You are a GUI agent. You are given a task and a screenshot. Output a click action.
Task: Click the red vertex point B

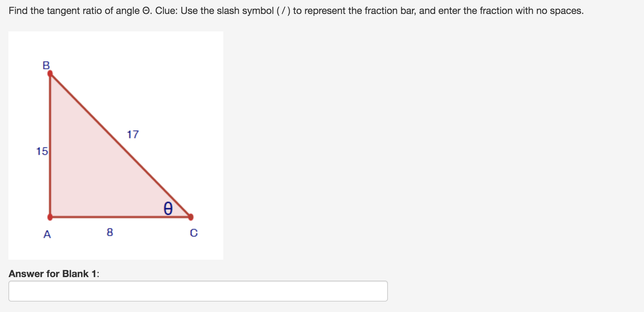coord(50,73)
